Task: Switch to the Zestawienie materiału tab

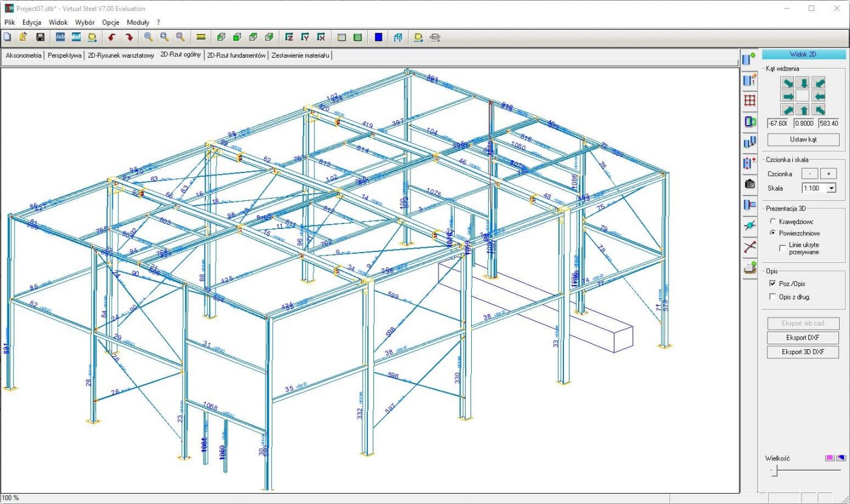Action: pos(301,55)
